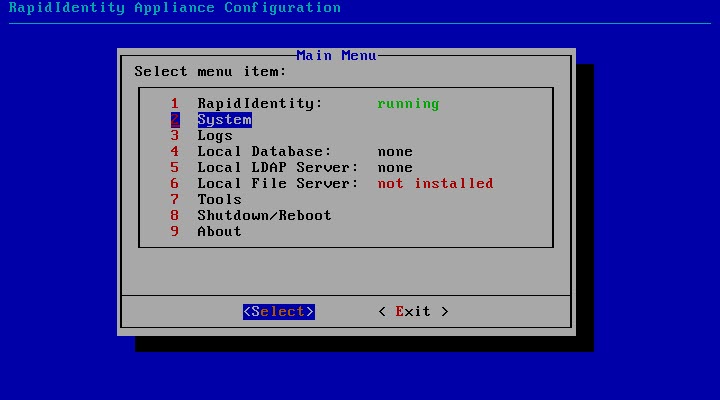Click the red 'not installed' status
Viewport: 720px width, 400px height.
point(435,184)
